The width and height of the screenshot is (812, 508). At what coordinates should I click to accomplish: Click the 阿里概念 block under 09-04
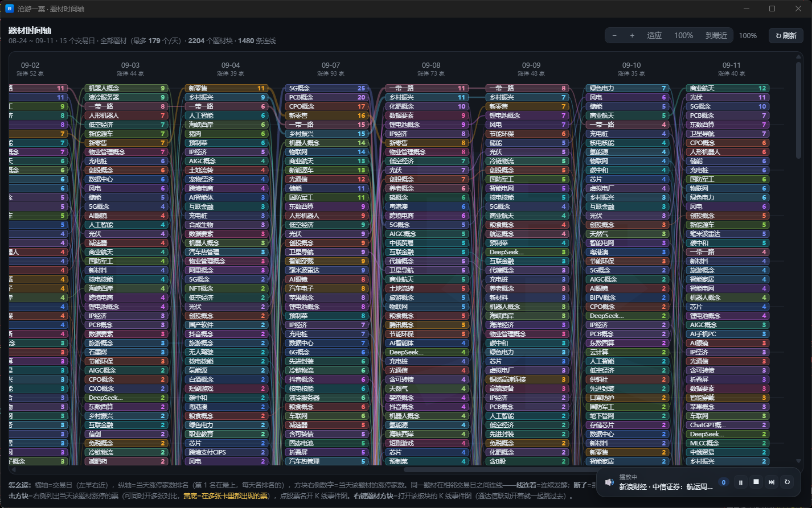(227, 270)
